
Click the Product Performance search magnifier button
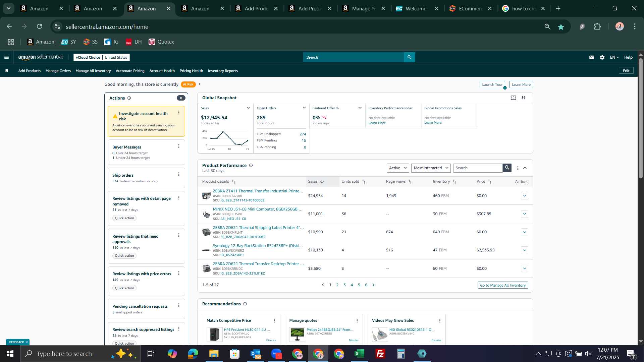click(507, 168)
